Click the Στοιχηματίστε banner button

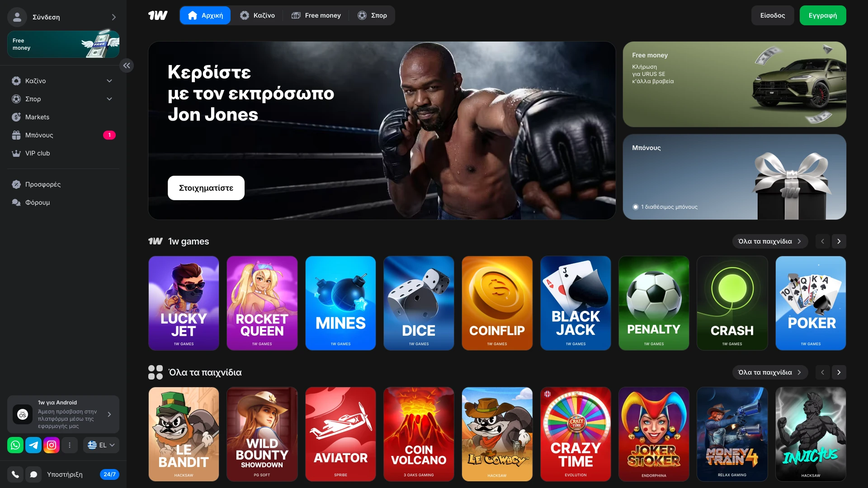[x=206, y=188]
